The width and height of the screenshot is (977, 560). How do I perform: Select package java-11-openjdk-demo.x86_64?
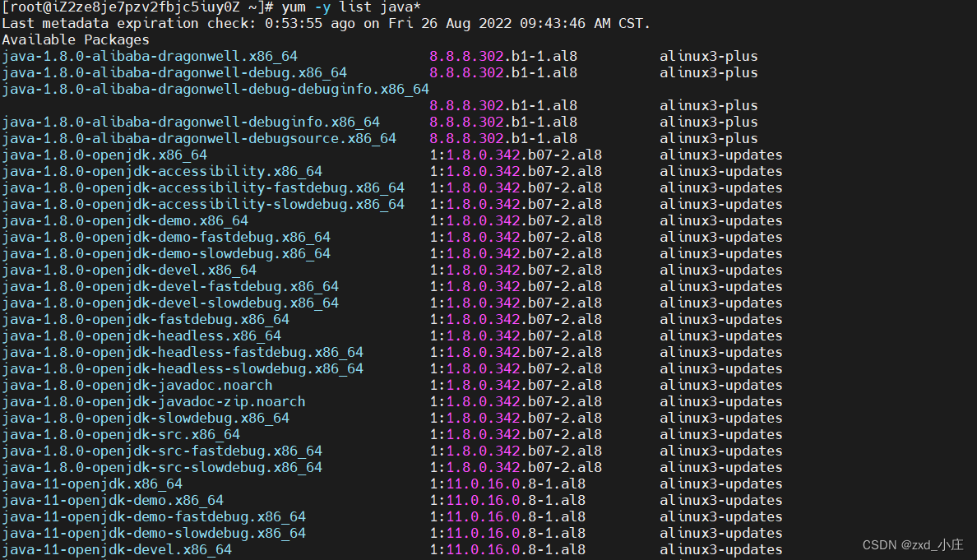pyautogui.click(x=113, y=501)
